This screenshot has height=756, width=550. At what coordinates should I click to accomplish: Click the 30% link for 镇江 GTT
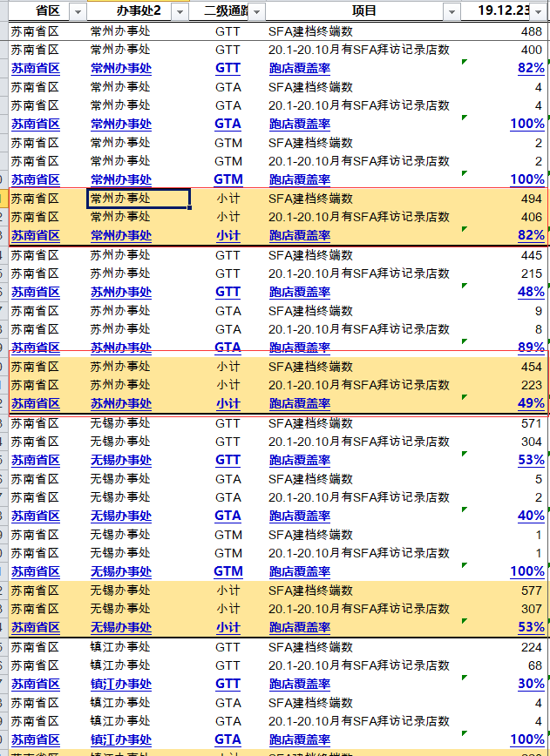click(x=531, y=683)
